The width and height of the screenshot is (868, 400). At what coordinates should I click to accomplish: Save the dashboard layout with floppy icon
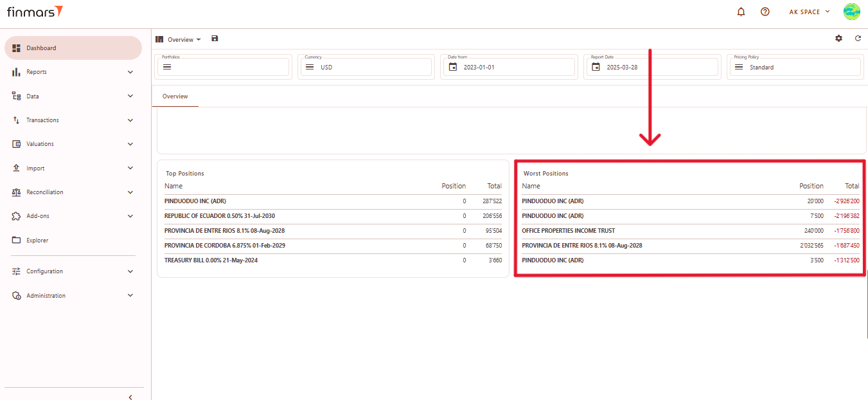pos(215,39)
